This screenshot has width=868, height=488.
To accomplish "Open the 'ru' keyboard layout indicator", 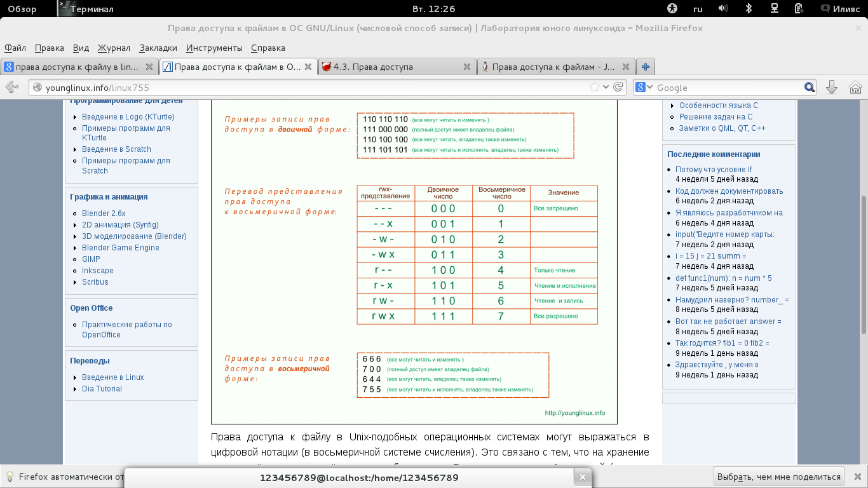I will pos(698,9).
